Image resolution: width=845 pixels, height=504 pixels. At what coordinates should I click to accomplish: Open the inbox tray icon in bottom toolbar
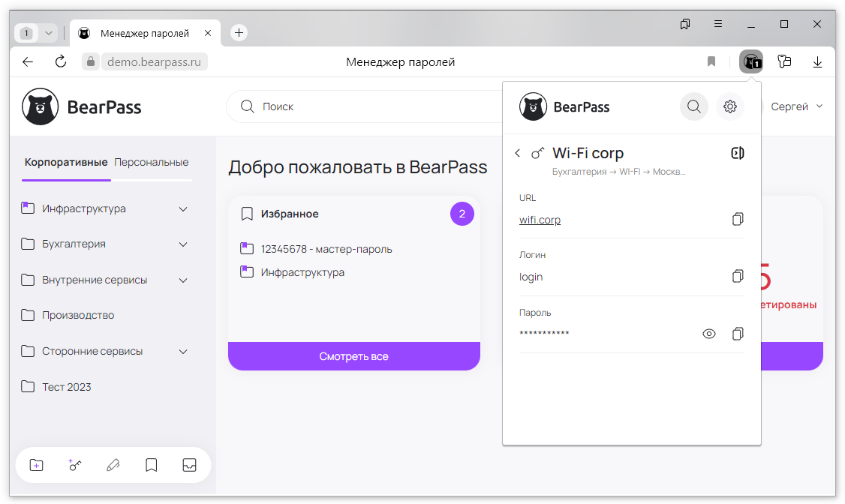point(189,465)
